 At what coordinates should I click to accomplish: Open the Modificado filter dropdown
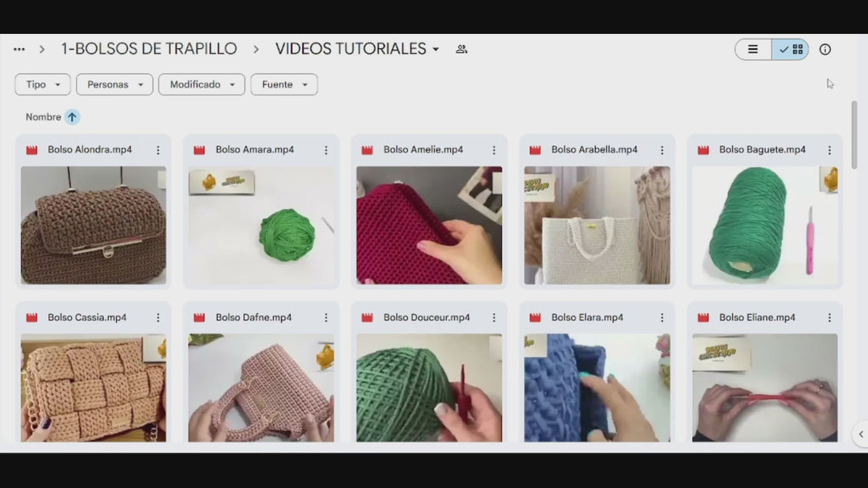coord(201,84)
